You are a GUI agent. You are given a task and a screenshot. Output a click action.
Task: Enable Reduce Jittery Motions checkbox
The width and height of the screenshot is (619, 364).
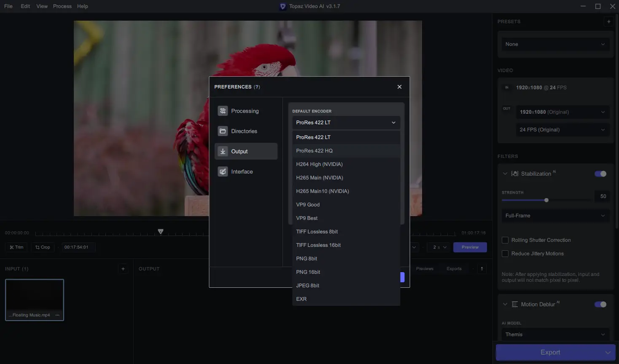tap(505, 254)
